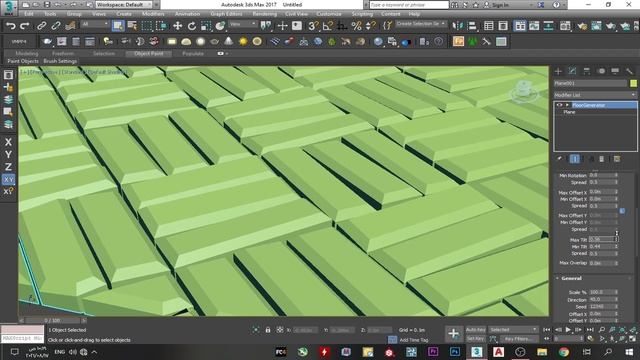Toggle Window/Crossing selection mode
640x360 pixels.
(x=162, y=26)
